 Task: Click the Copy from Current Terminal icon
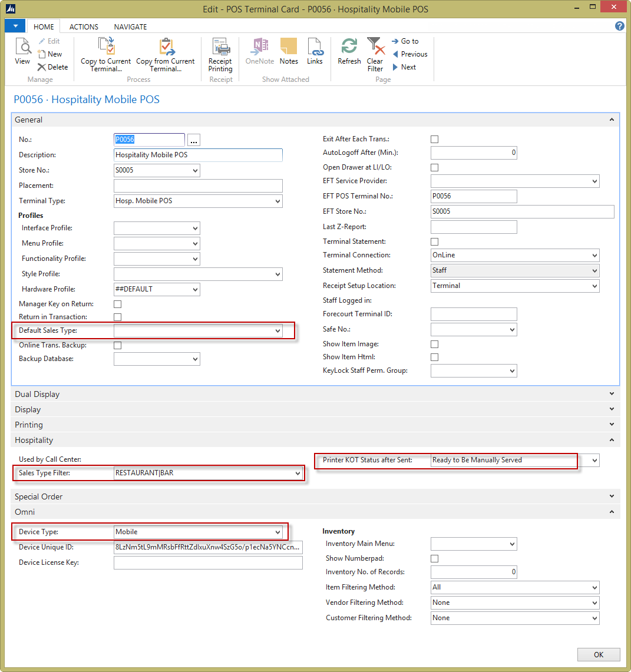click(x=166, y=47)
